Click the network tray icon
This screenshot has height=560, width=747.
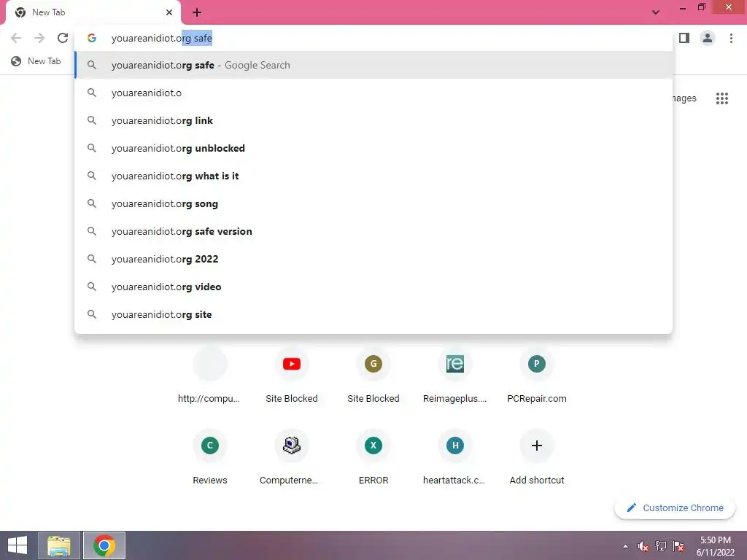click(661, 546)
